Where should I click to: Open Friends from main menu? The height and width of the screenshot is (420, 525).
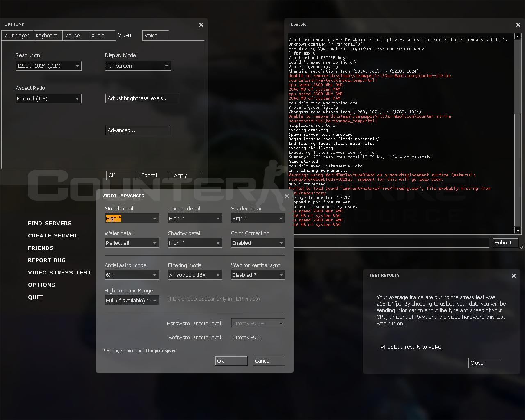[41, 248]
